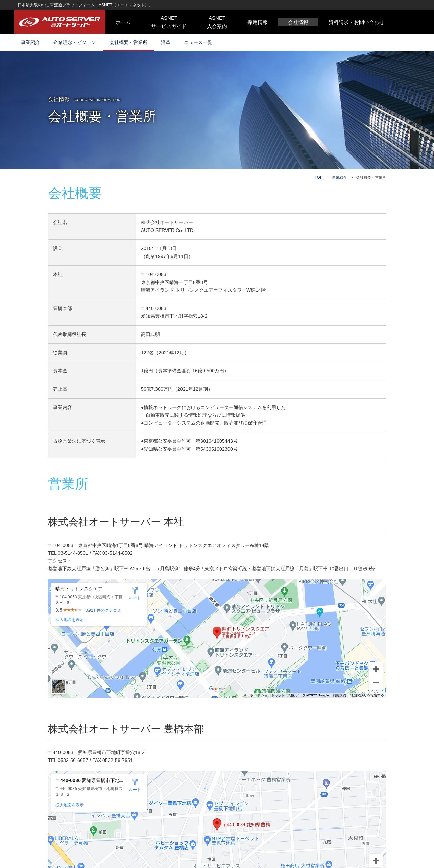Click 122名（2021年12月） employee count

pos(165,353)
